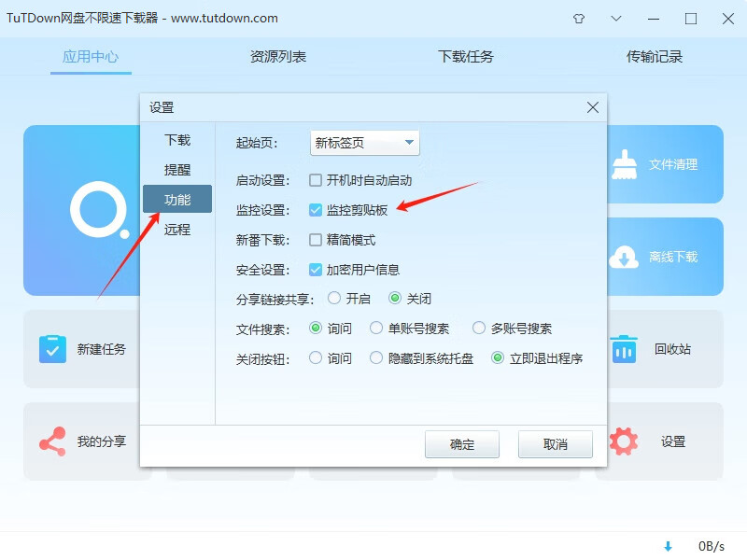The height and width of the screenshot is (560, 747).
Task: Open the 起始页 新标签页 dropdown
Action: point(365,143)
